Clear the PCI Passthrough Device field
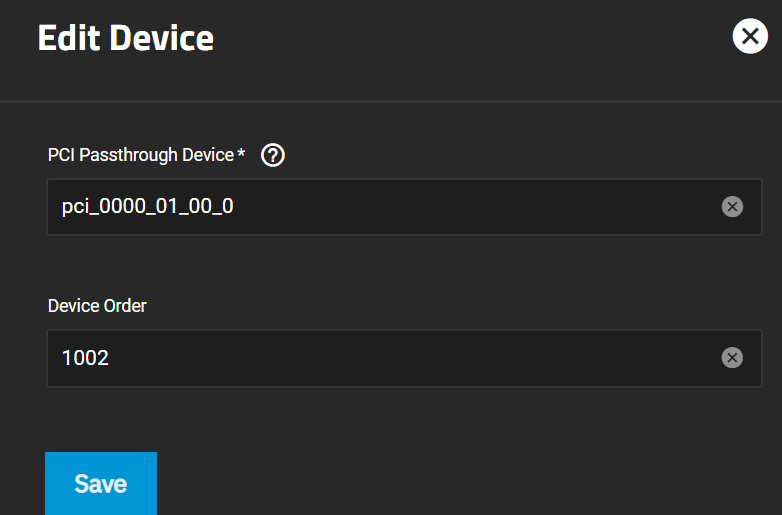Screen dimensions: 782x515 click(x=732, y=206)
